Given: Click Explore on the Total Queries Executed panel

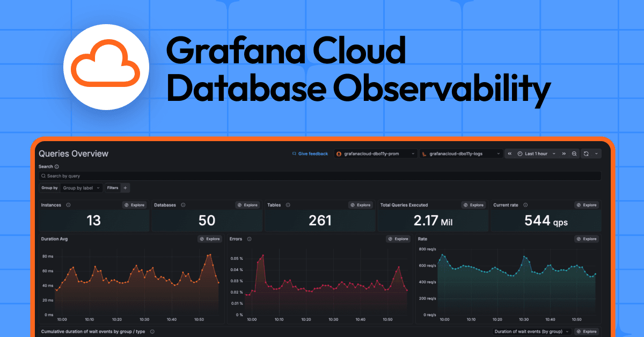Looking at the screenshot, I should click(x=473, y=204).
